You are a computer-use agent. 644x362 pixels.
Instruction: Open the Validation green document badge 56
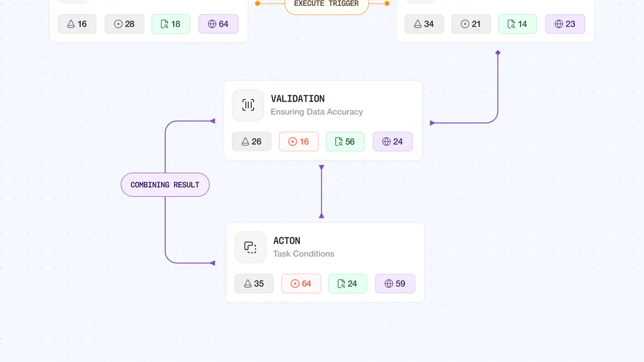pyautogui.click(x=345, y=142)
